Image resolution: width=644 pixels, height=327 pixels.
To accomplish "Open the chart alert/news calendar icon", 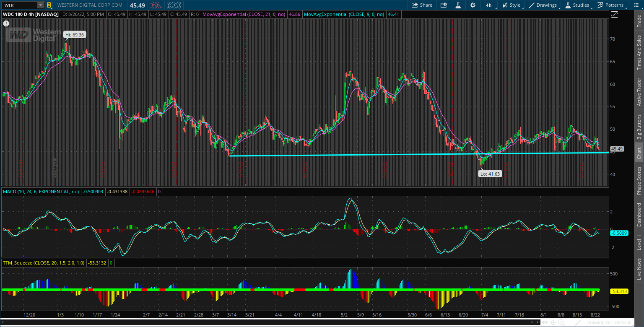I will pyautogui.click(x=444, y=5).
